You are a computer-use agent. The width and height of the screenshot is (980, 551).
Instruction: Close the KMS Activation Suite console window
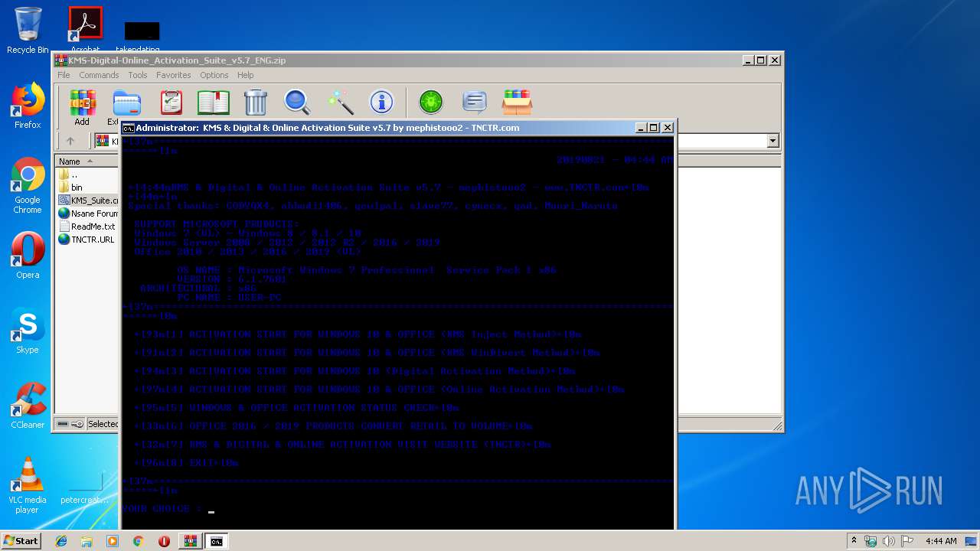tap(667, 128)
